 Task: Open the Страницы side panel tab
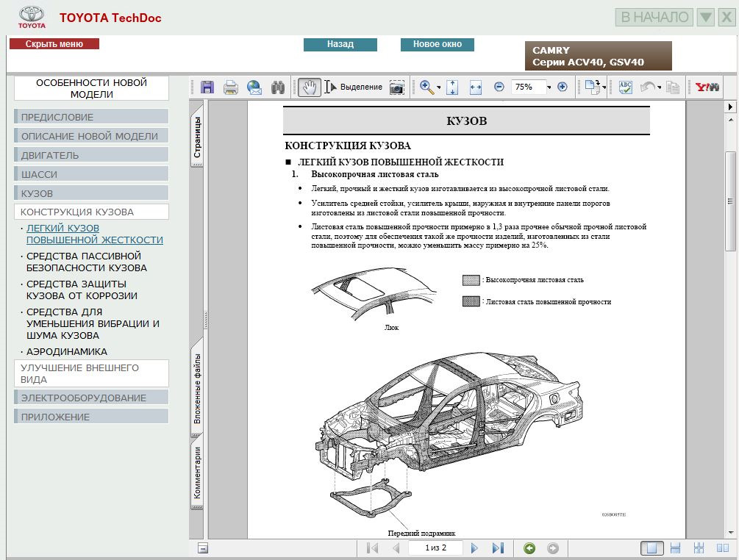[197, 137]
